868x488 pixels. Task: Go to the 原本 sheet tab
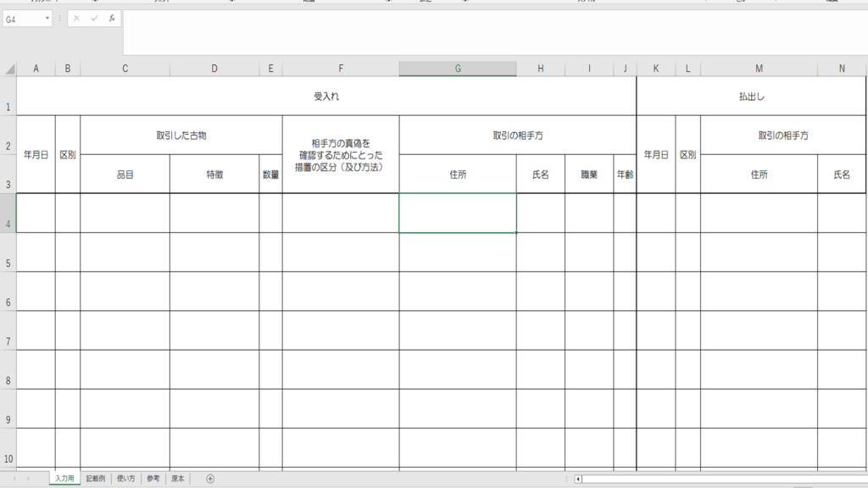click(x=177, y=479)
